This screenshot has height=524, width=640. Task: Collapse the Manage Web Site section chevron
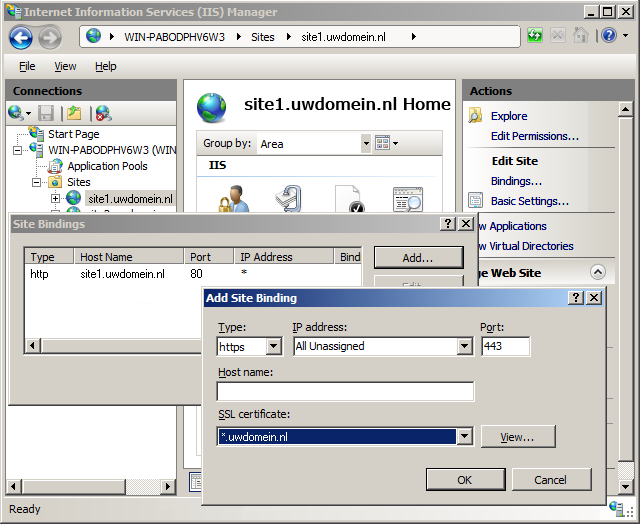tap(598, 272)
